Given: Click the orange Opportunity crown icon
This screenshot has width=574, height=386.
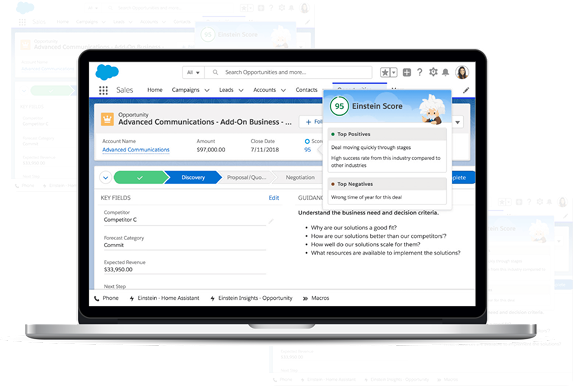Looking at the screenshot, I should 107,119.
